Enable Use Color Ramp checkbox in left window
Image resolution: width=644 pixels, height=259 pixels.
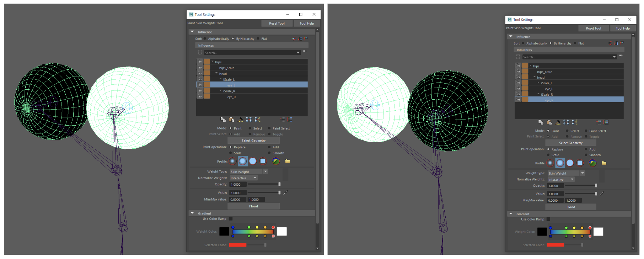click(231, 219)
